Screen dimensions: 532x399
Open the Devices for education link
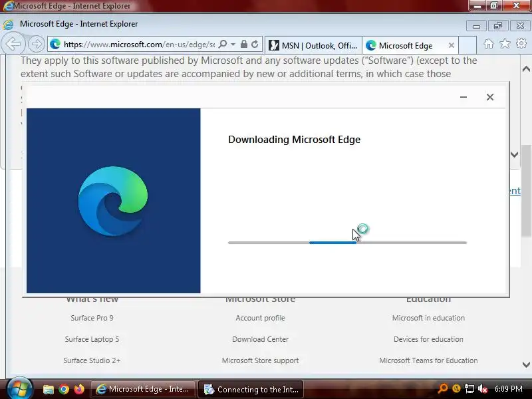coord(428,339)
